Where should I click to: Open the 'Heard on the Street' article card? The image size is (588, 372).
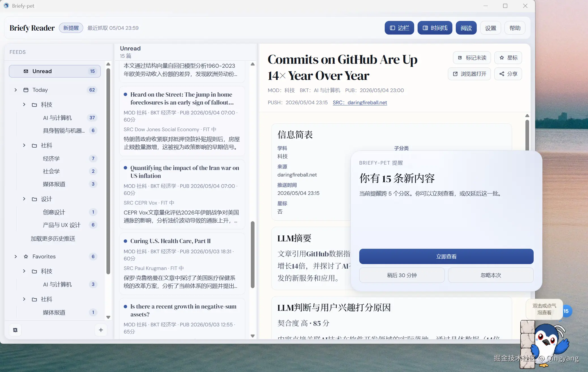182,121
